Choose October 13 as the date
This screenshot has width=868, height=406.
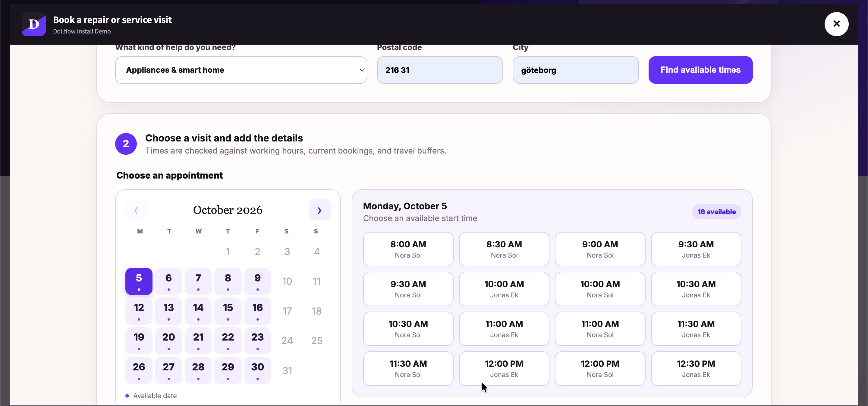(x=168, y=311)
